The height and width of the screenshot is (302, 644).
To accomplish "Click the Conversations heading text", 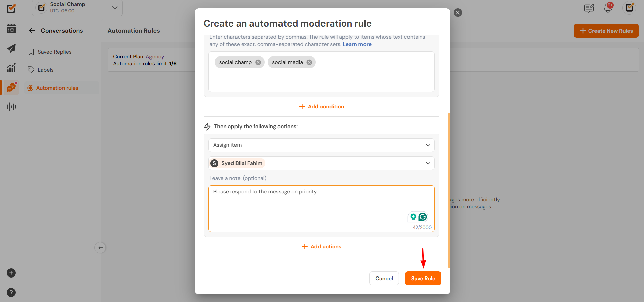I will 62,31.
